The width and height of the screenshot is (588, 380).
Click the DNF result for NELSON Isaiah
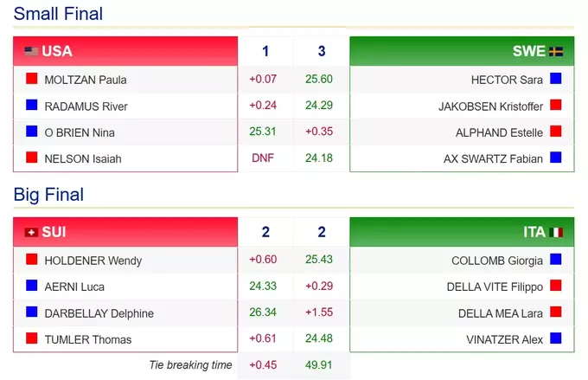(263, 159)
